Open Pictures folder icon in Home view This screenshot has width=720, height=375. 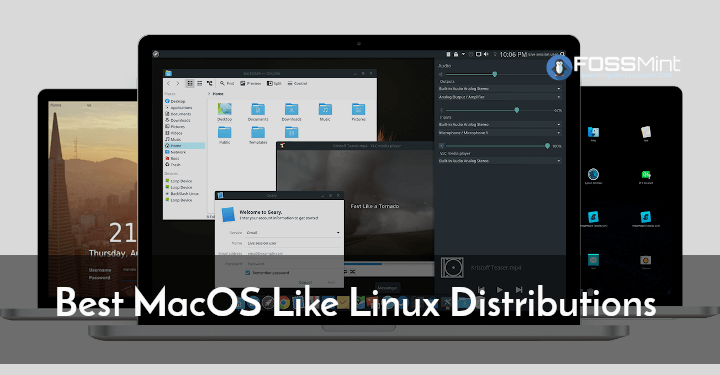coord(359,112)
